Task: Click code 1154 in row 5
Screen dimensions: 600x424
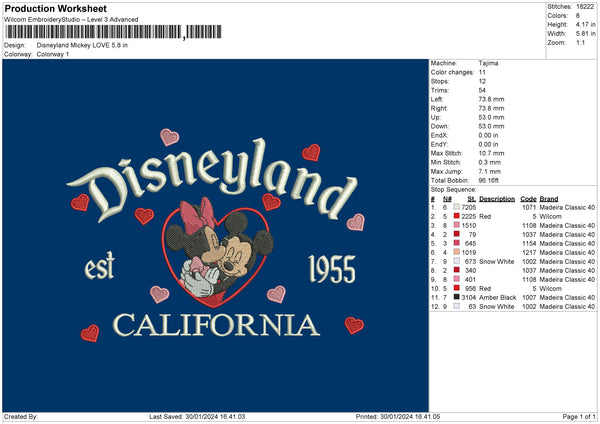Action: (529, 243)
